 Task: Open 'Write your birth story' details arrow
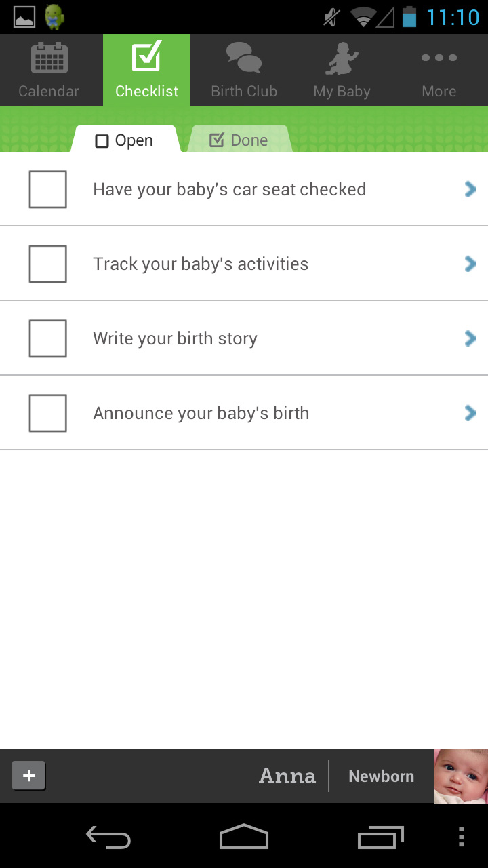point(470,338)
